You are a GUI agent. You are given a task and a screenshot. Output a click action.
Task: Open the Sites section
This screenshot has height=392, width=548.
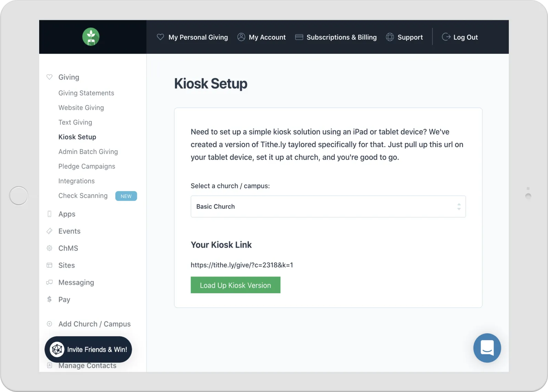tap(67, 265)
